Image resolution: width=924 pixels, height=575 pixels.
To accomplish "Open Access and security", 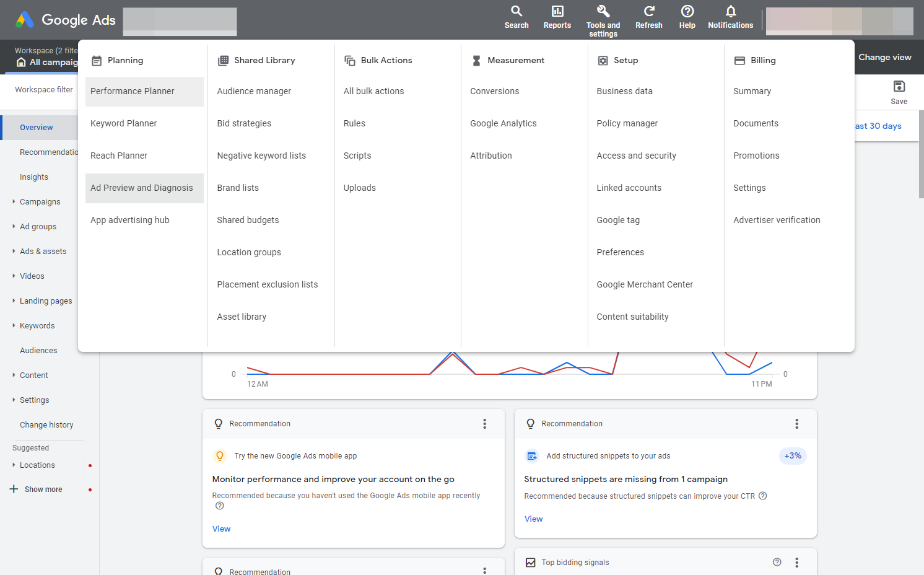I will tap(636, 156).
